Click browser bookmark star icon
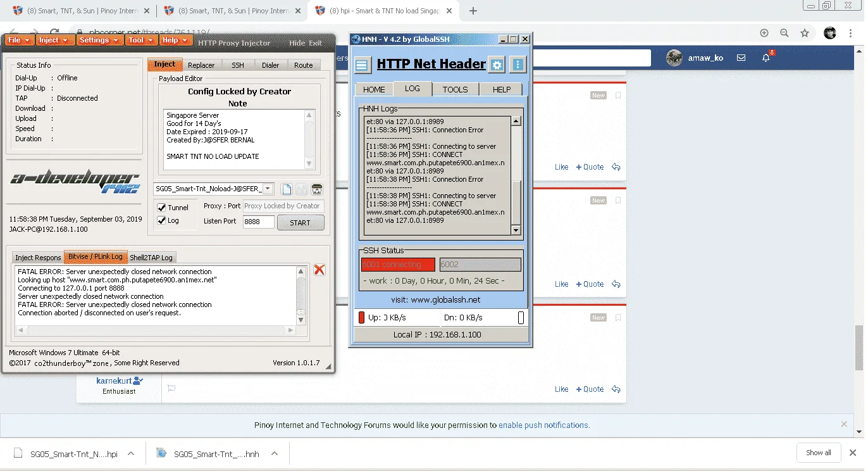The image size is (868, 471). pyautogui.click(x=805, y=33)
